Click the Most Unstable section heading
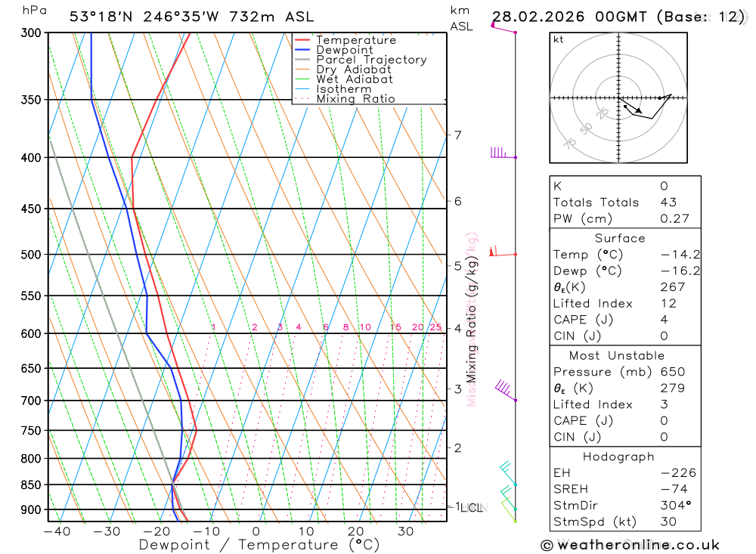Image resolution: width=756 pixels, height=554 pixels. click(x=617, y=356)
